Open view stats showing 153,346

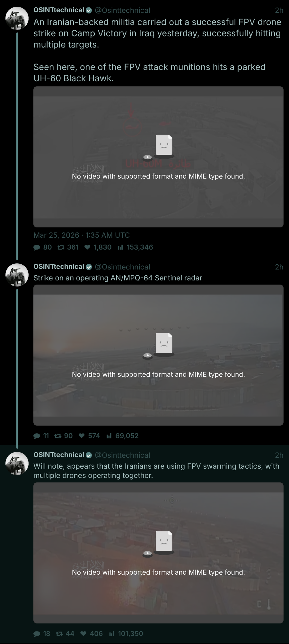tap(120, 247)
